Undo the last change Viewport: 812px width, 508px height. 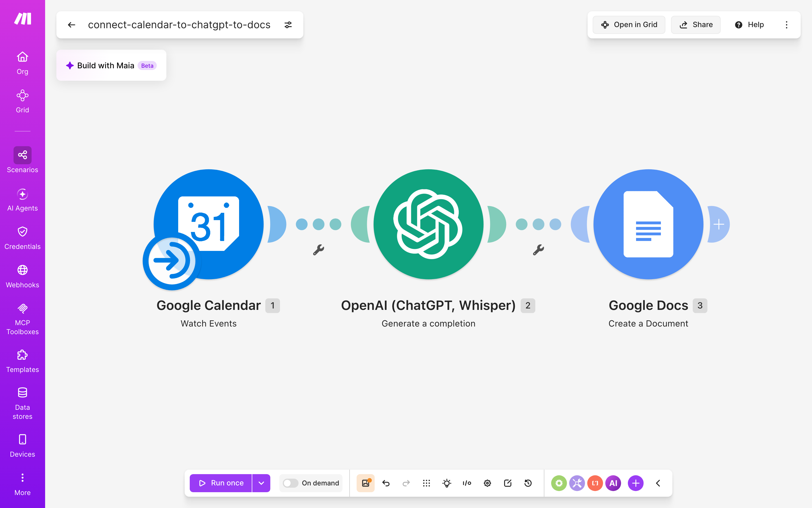tap(386, 483)
